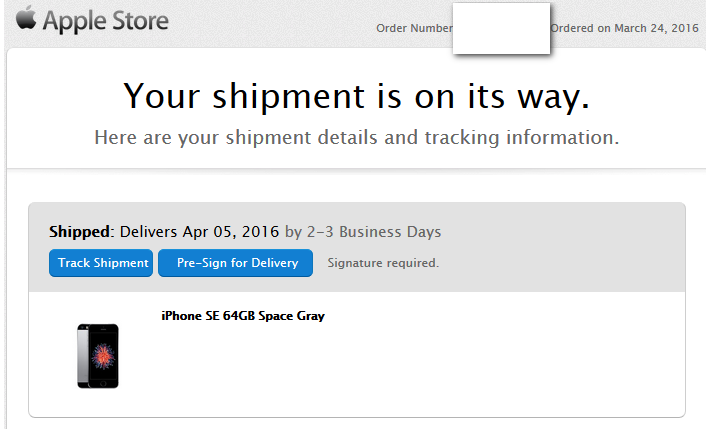Click the bold 'Shipped' status label
The width and height of the screenshot is (706, 429).
[x=80, y=232]
